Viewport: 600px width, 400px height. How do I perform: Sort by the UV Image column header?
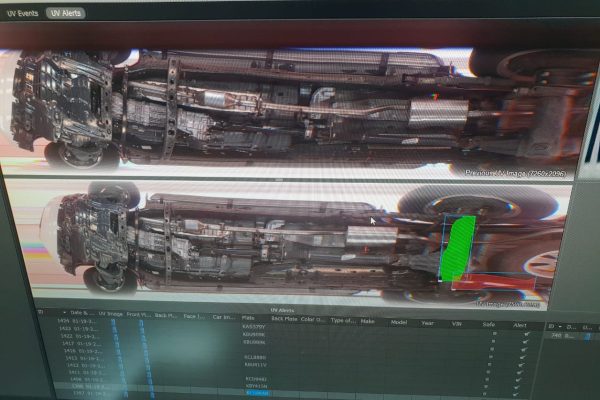(111, 314)
